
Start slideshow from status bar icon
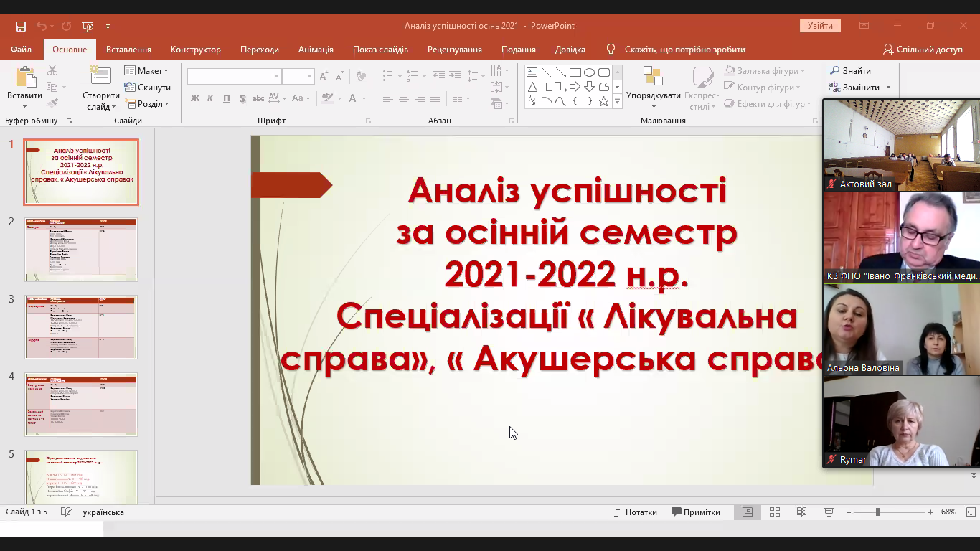(829, 512)
